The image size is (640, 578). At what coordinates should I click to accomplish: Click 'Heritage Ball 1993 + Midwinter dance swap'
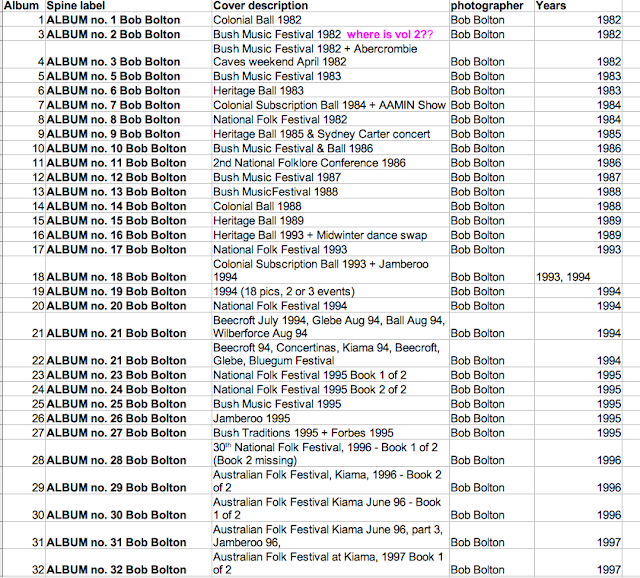(330, 235)
